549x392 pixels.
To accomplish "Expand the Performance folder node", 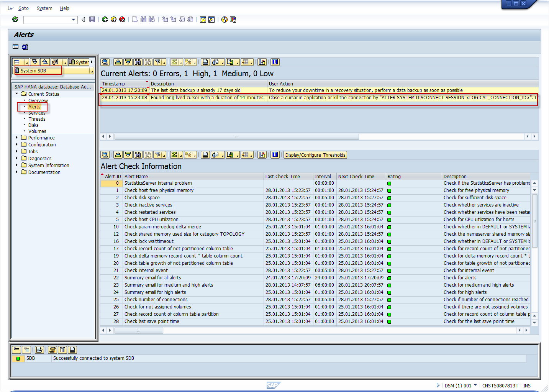I will pos(16,138).
